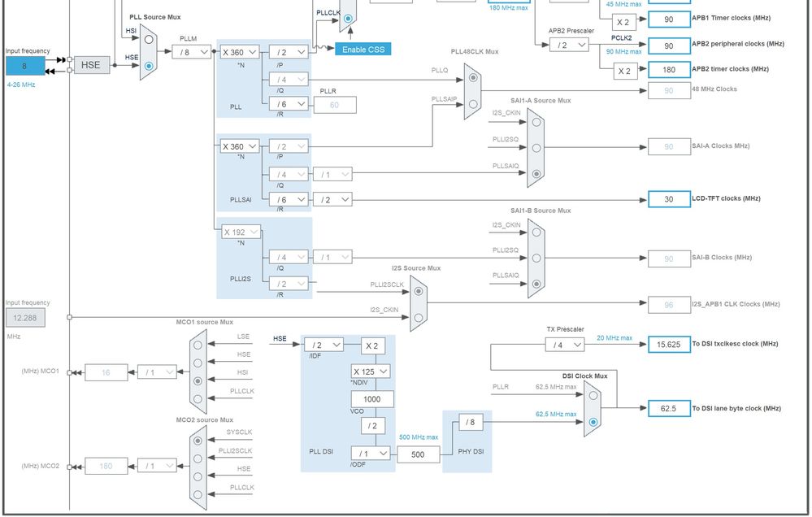
Task: Click the PHY DSI /8 divider box
Action: 471,422
